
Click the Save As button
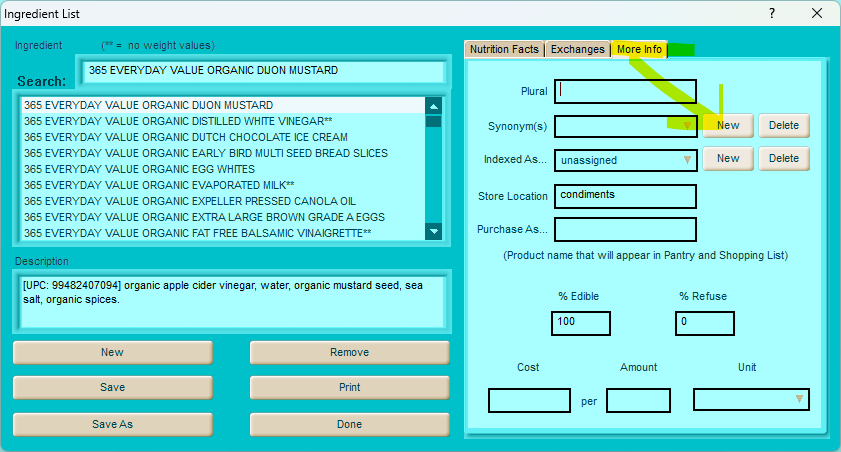(x=113, y=425)
